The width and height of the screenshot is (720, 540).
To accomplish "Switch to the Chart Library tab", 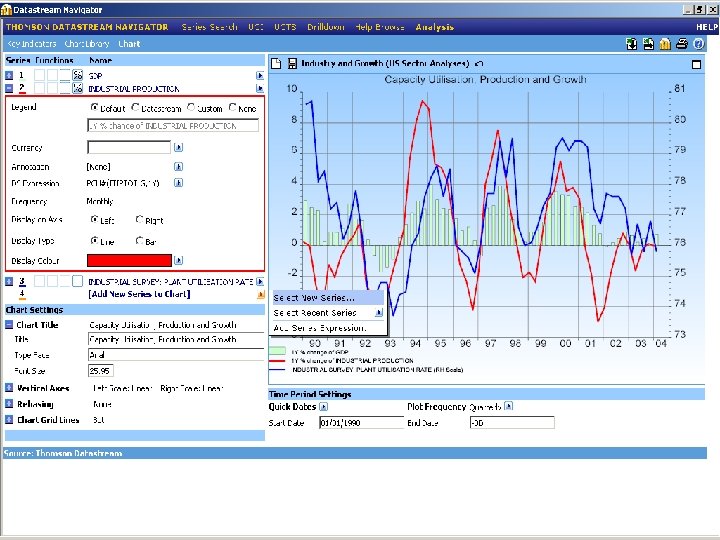I will pyautogui.click(x=87, y=44).
